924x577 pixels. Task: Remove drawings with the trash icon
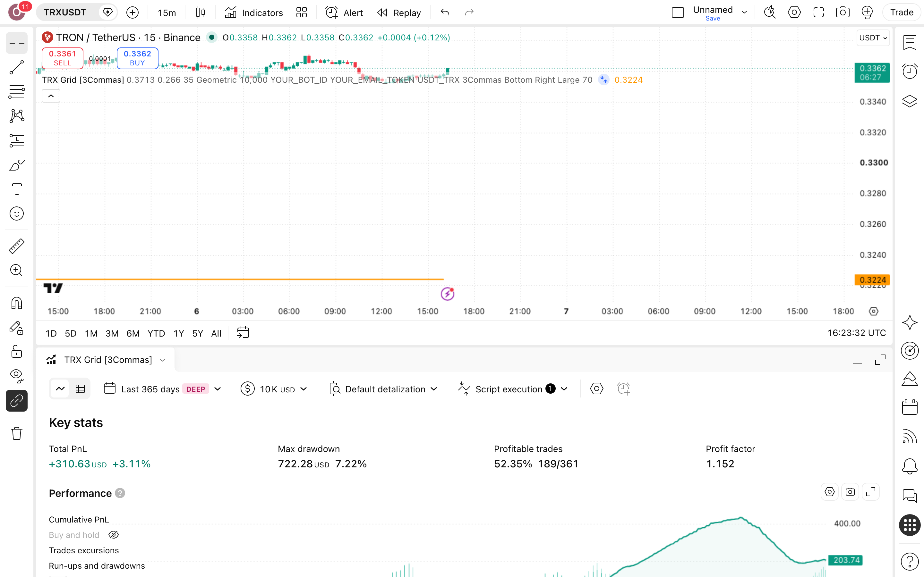[x=16, y=433]
